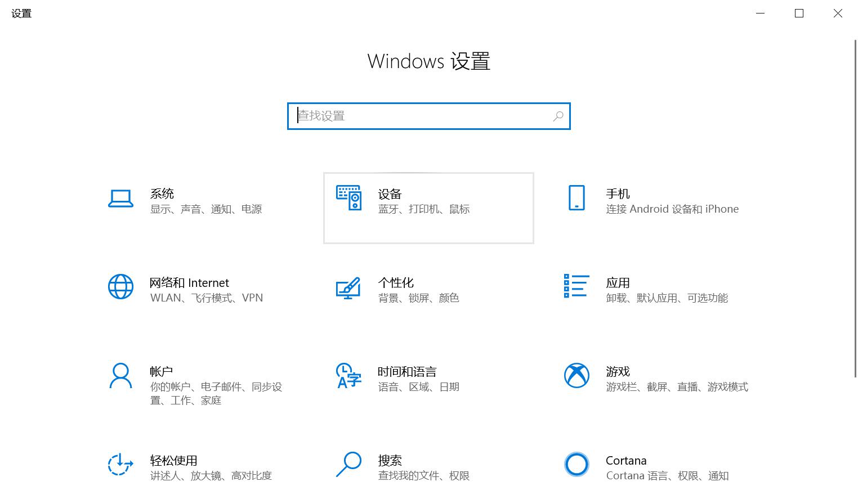858x504 pixels.
Task: Open the 系统 laptop icon
Action: 120,198
